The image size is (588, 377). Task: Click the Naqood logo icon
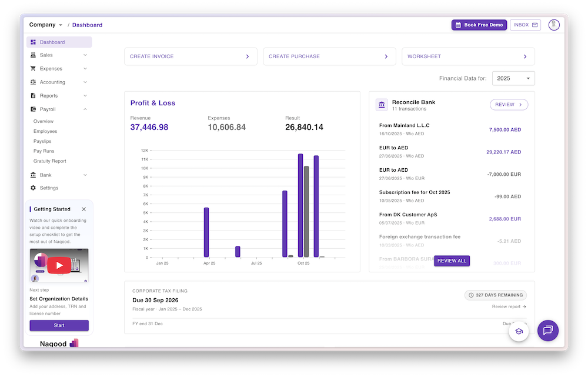click(x=73, y=343)
